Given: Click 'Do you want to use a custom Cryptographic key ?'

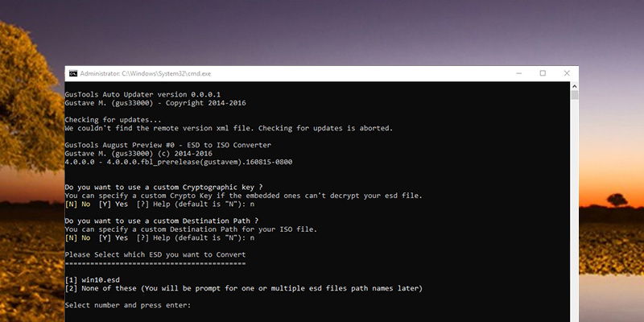Looking at the screenshot, I should coord(163,188).
